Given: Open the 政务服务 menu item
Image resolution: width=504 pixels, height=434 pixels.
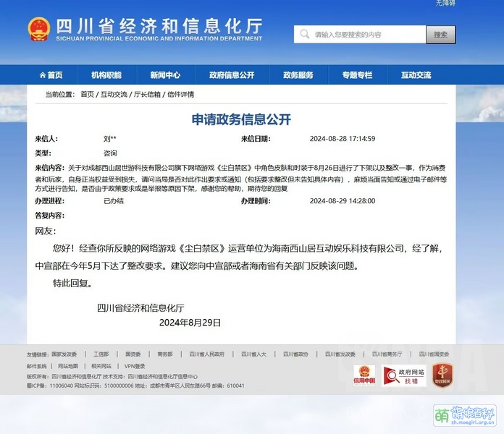Looking at the screenshot, I should pos(298,75).
